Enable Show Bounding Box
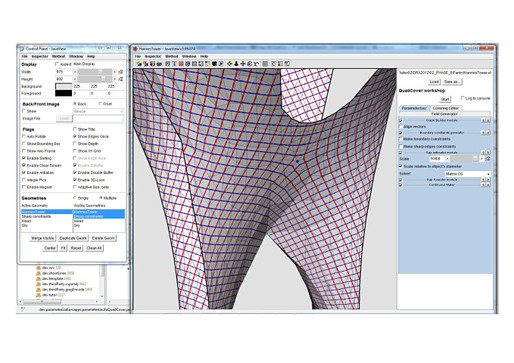This screenshot has width=514, height=363. (x=24, y=144)
